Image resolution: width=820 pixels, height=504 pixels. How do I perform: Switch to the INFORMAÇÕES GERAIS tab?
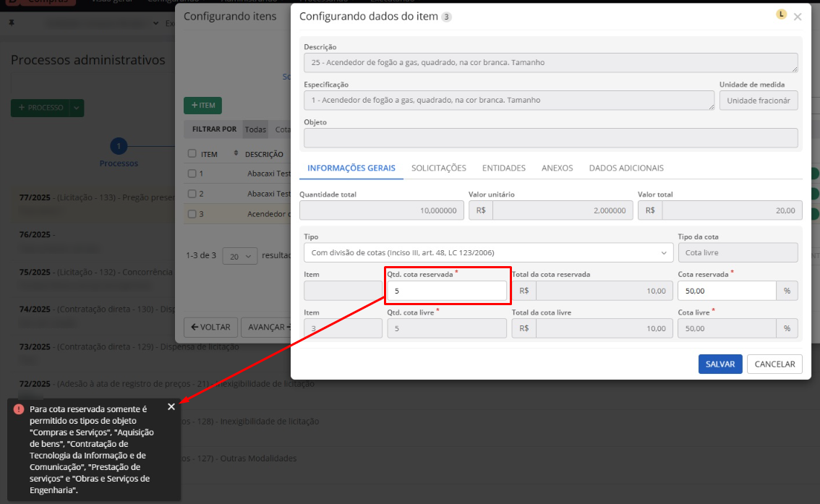351,168
